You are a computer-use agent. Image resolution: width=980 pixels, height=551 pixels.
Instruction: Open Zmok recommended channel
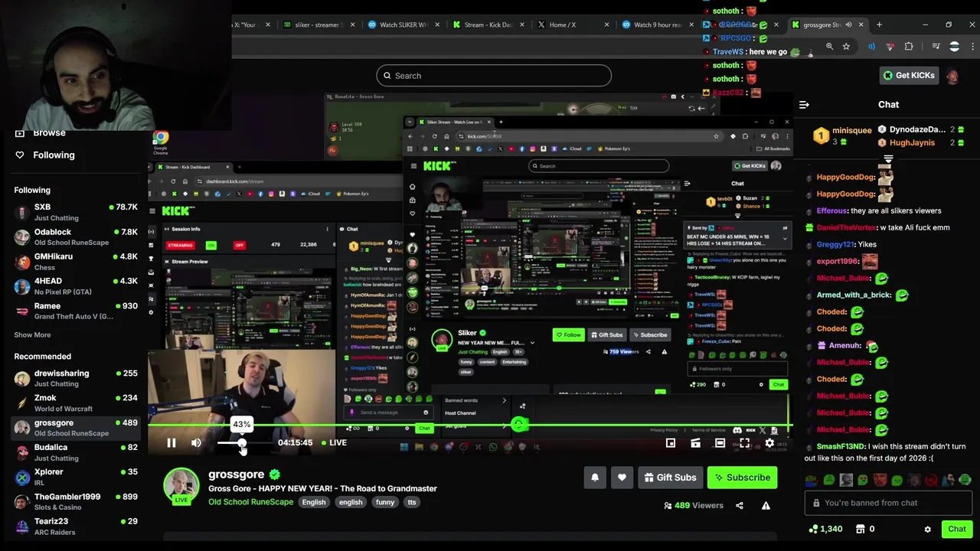pos(75,403)
